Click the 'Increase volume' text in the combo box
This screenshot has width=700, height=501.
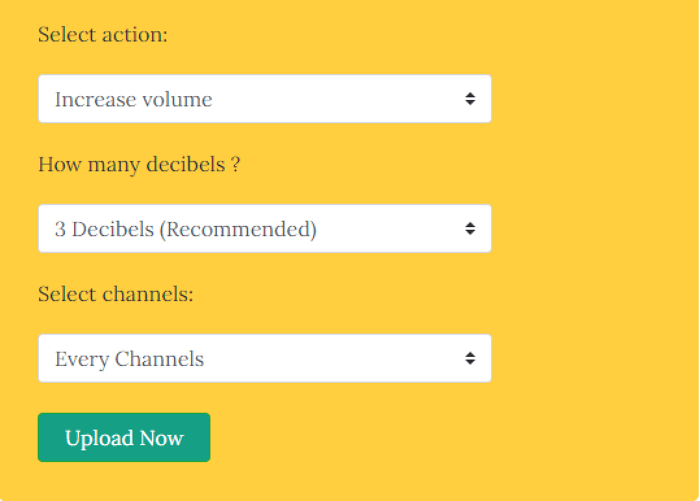click(133, 99)
